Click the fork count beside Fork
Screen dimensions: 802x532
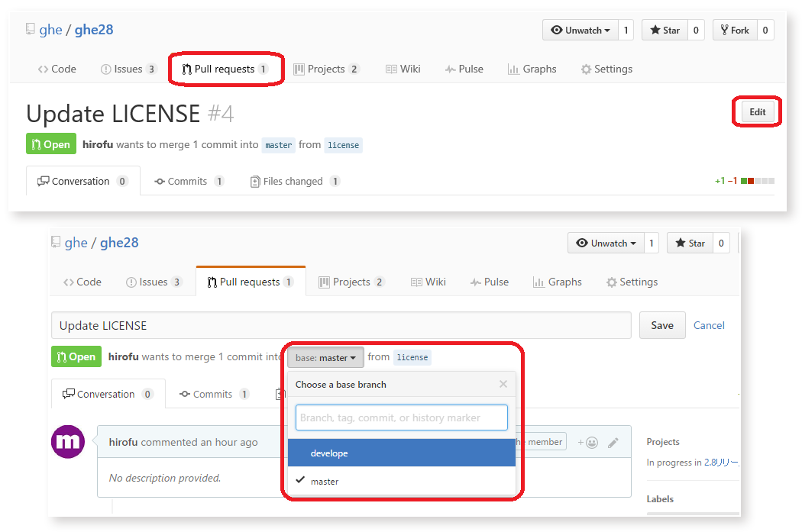pyautogui.click(x=765, y=31)
